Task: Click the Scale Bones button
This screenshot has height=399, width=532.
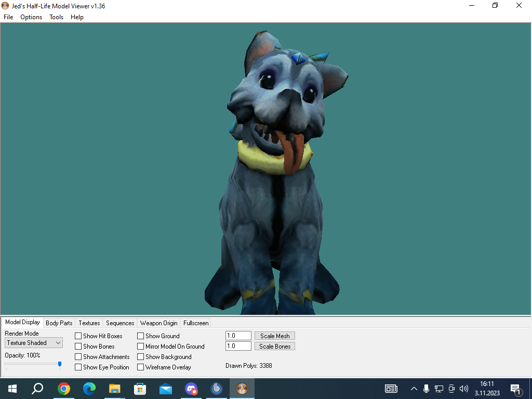Action: pos(275,347)
